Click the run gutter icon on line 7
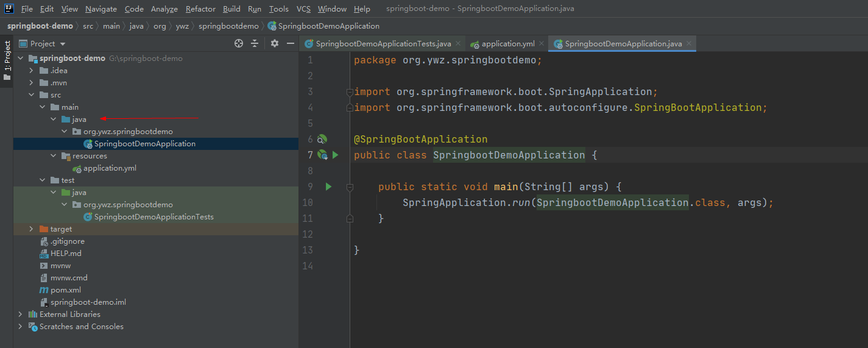 pos(335,155)
